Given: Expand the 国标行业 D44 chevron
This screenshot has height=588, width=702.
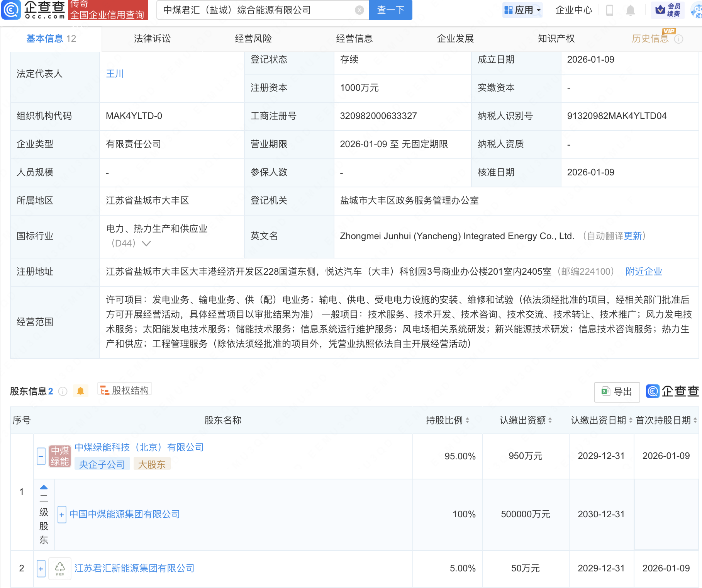Looking at the screenshot, I should (146, 243).
